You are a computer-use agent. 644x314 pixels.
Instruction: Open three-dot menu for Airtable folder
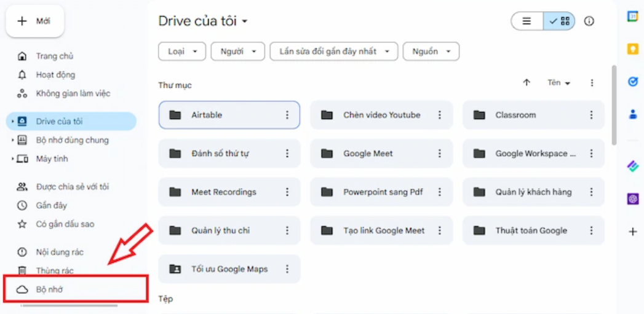[287, 115]
